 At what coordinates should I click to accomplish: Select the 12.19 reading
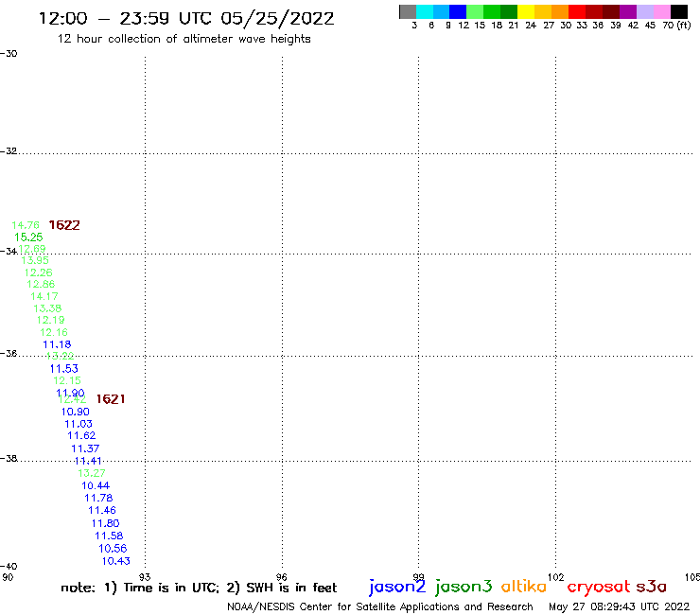50,320
